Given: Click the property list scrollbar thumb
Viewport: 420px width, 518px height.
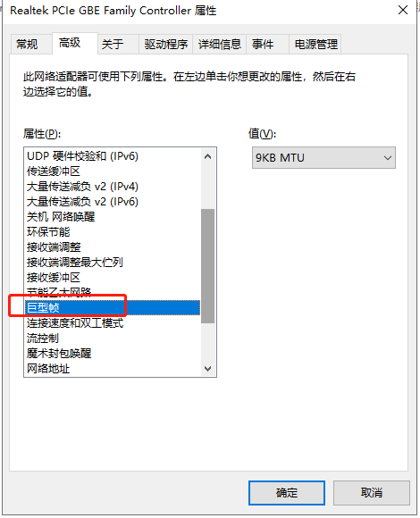Looking at the screenshot, I should [x=208, y=266].
